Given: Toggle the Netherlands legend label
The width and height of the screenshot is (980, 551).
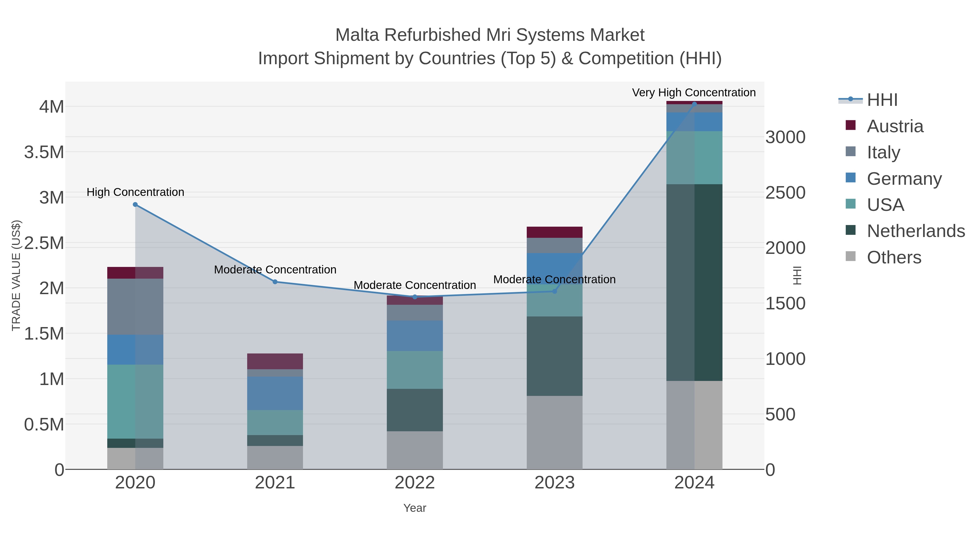Looking at the screenshot, I should coord(916,231).
